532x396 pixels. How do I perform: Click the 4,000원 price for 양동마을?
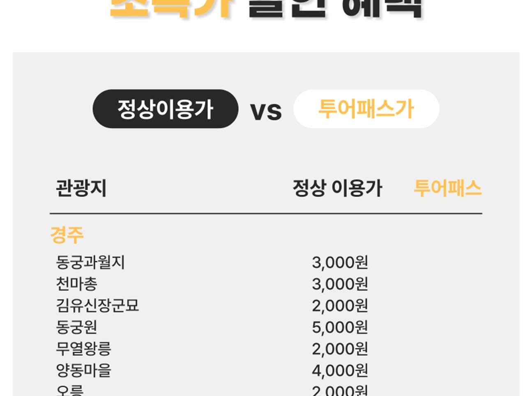tap(340, 371)
